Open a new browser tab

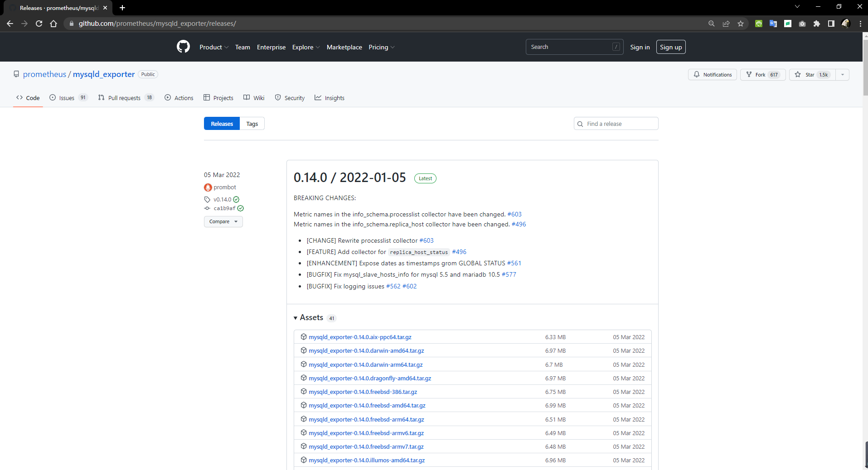tap(122, 8)
